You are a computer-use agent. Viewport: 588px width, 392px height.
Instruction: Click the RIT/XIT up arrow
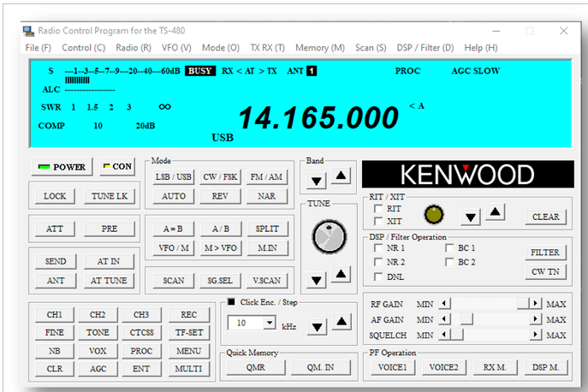(495, 212)
